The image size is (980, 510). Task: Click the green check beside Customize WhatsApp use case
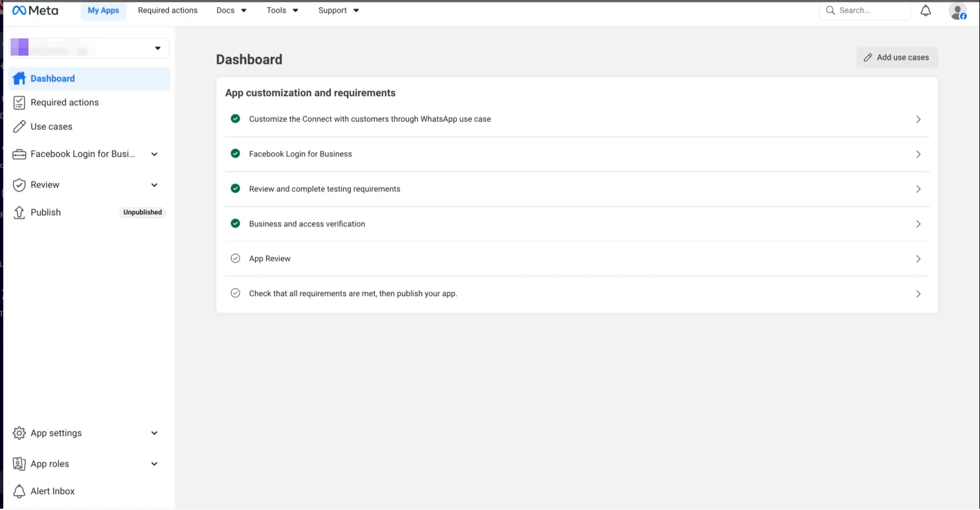click(x=235, y=119)
